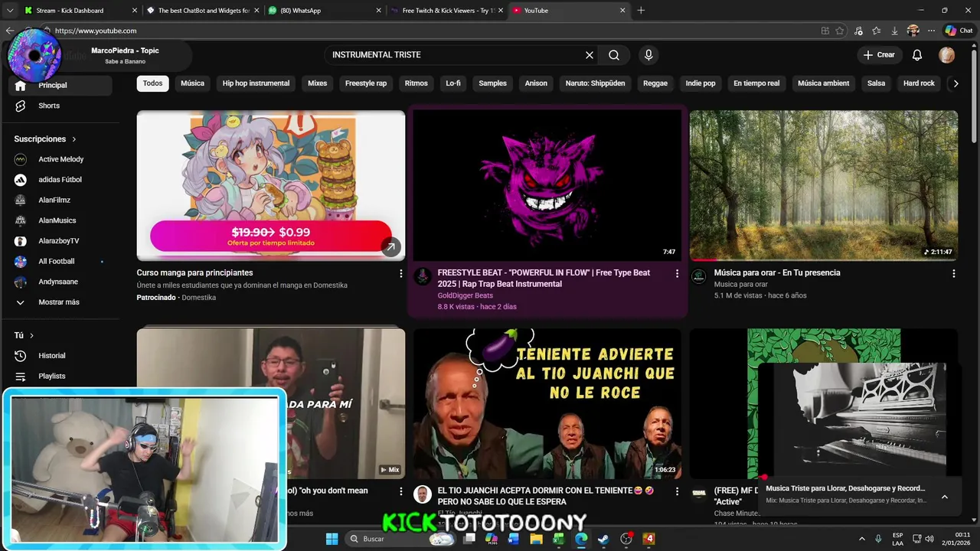Open Musica para orar channel avatar
Viewport: 980px width, 551px height.
[699, 276]
